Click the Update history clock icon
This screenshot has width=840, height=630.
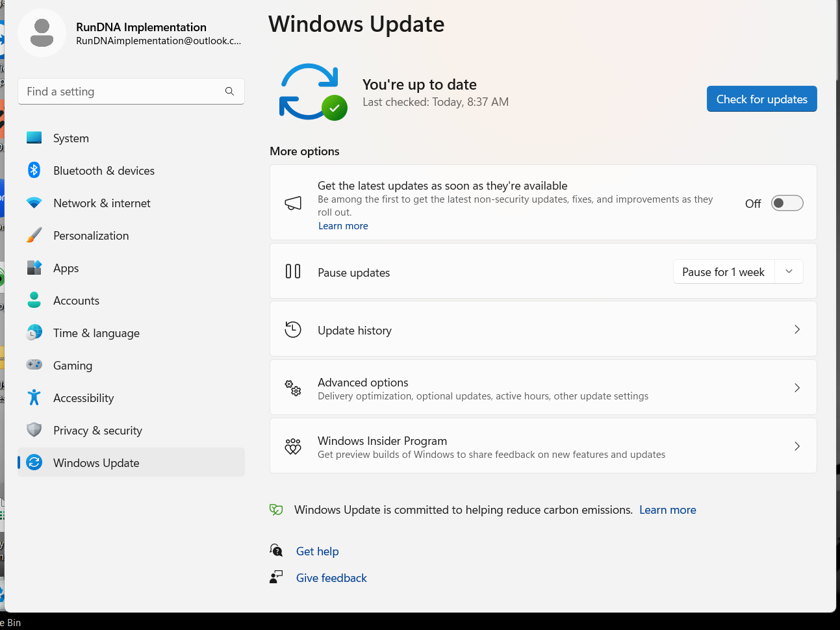293,330
